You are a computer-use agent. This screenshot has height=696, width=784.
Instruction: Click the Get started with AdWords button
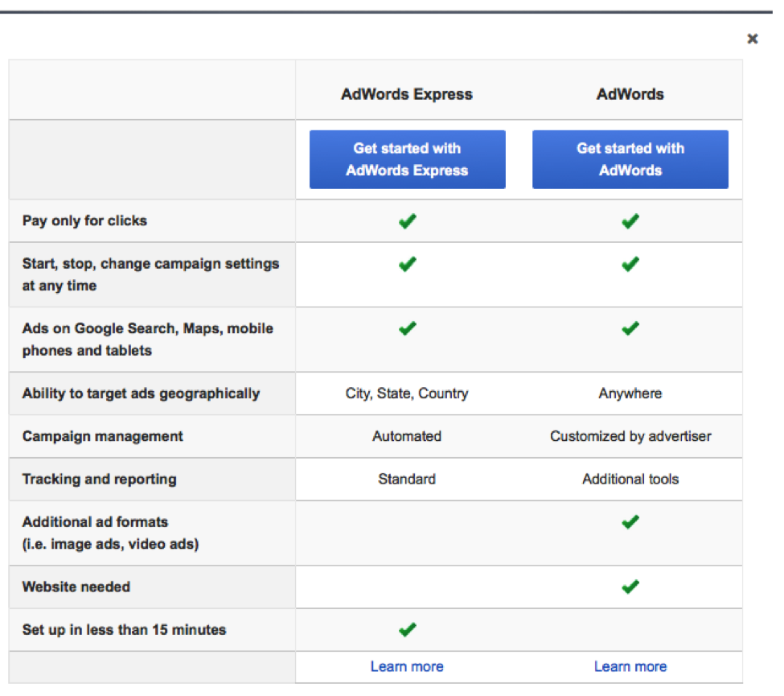point(630,159)
